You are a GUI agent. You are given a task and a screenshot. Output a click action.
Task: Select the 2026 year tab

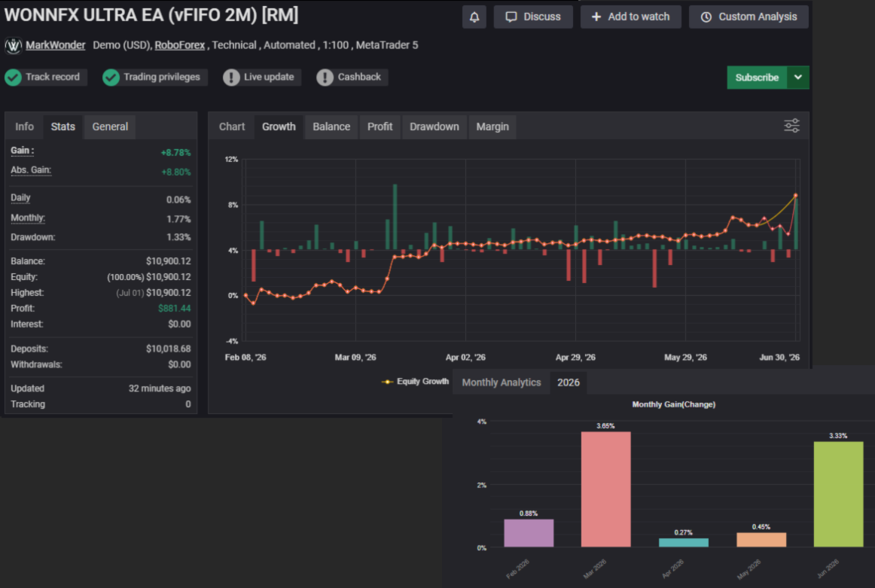pyautogui.click(x=568, y=382)
